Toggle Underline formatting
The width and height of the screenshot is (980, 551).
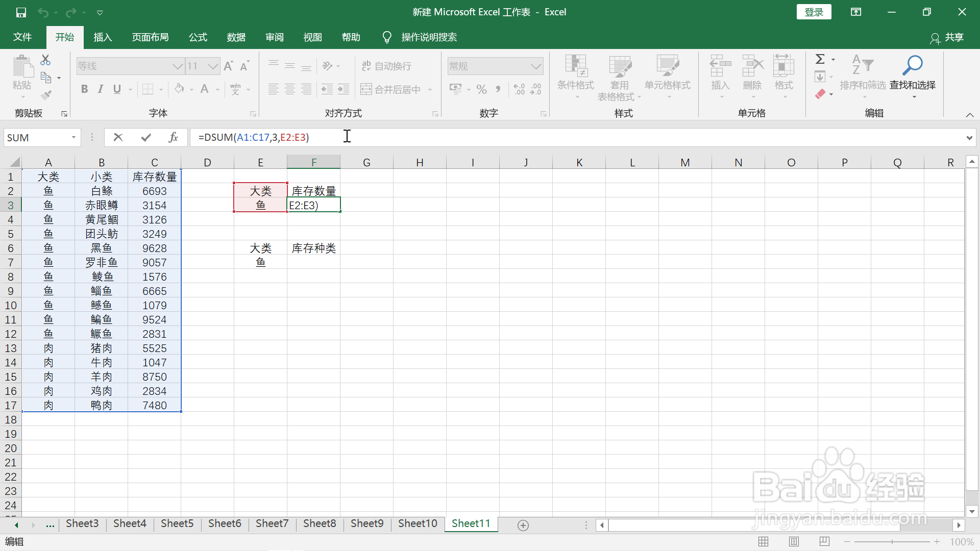click(x=117, y=89)
